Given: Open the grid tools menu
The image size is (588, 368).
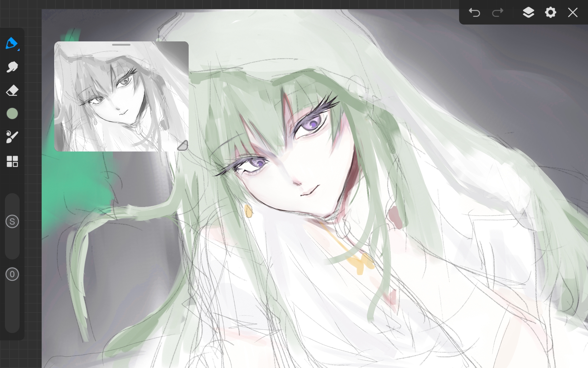Looking at the screenshot, I should pyautogui.click(x=12, y=161).
